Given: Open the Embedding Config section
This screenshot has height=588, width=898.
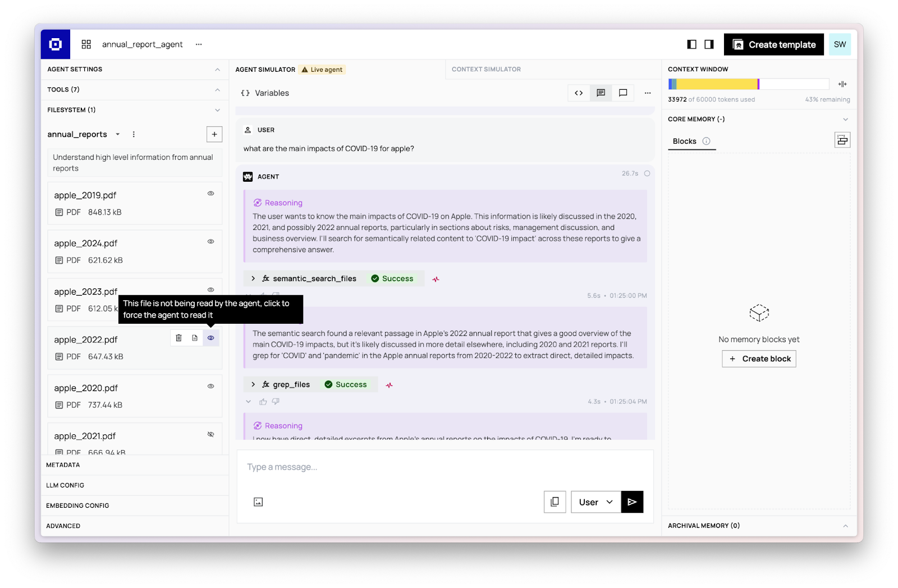Looking at the screenshot, I should point(135,506).
